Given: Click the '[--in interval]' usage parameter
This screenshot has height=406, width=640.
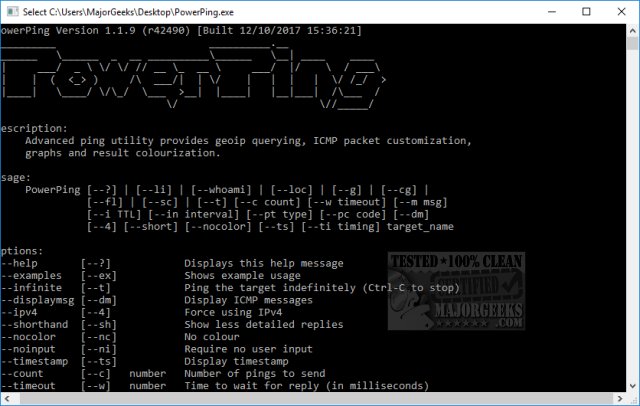Looking at the screenshot, I should [194, 214].
